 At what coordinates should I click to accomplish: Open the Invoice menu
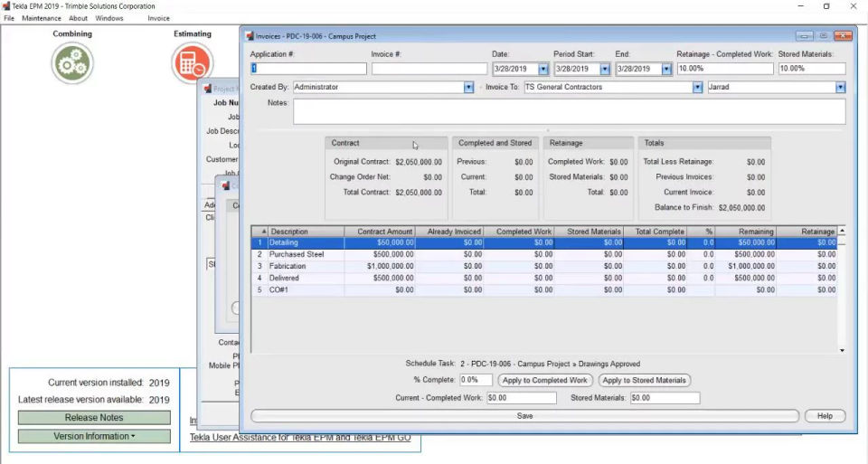(x=158, y=18)
